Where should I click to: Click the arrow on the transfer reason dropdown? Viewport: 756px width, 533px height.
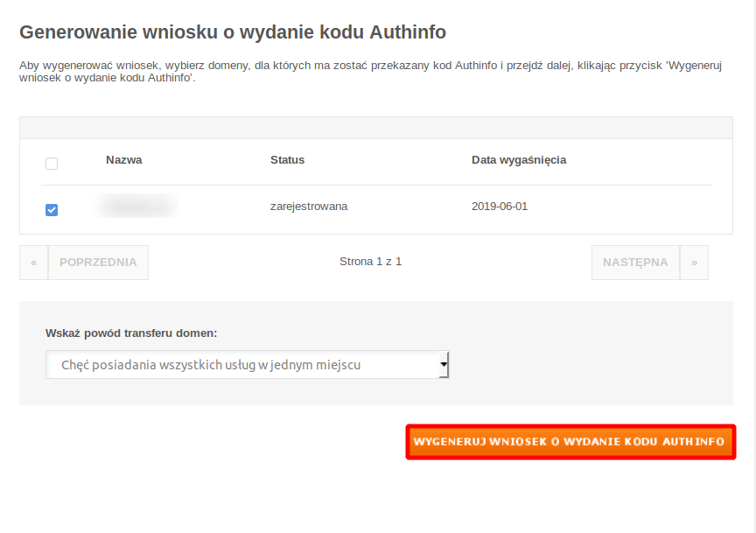point(444,364)
